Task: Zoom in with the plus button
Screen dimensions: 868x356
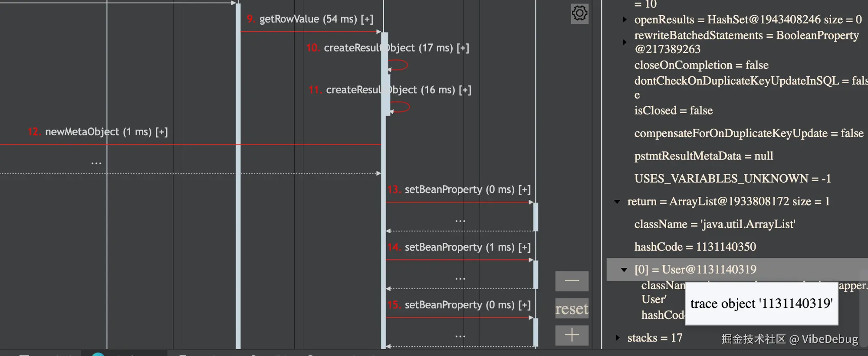Action: (x=572, y=335)
